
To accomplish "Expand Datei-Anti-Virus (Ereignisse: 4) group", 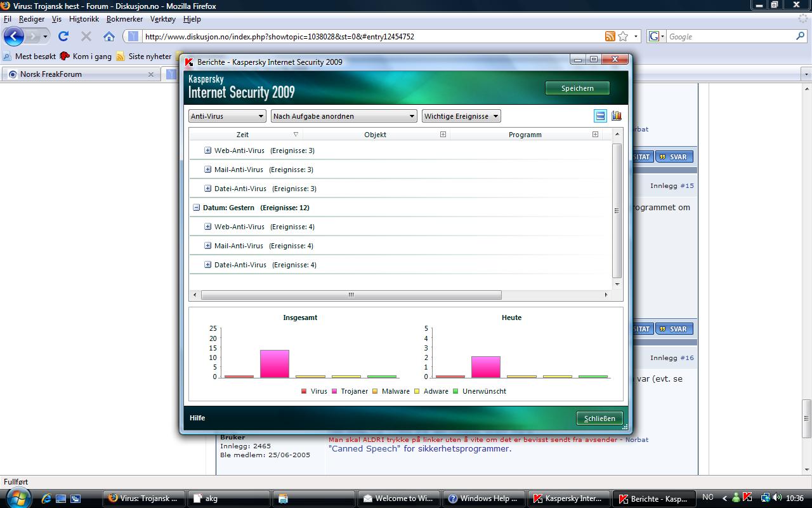I will point(207,265).
